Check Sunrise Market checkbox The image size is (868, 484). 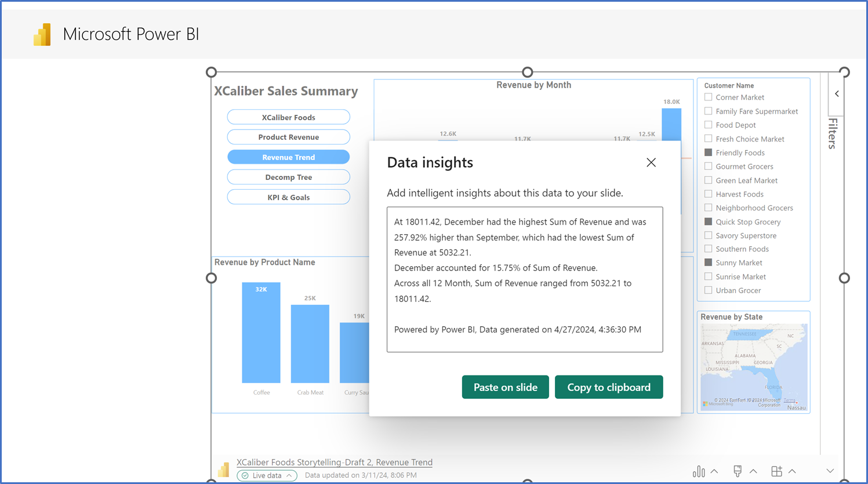pyautogui.click(x=708, y=276)
